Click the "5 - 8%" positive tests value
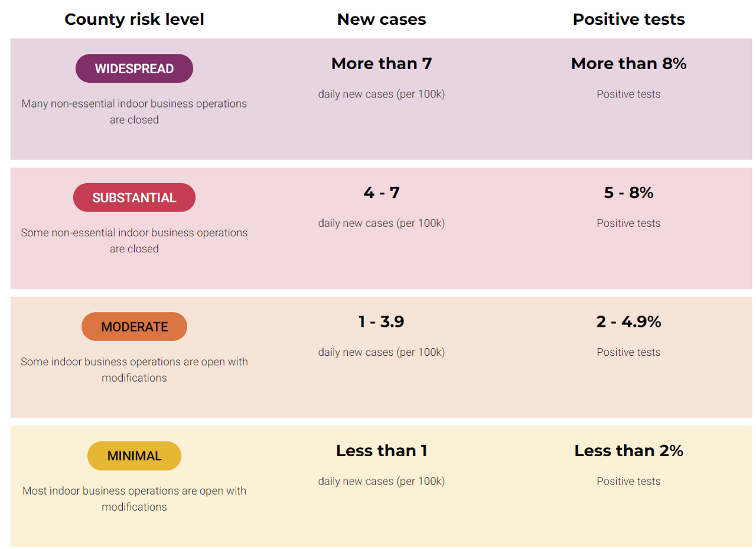756x549 pixels. [x=628, y=193]
